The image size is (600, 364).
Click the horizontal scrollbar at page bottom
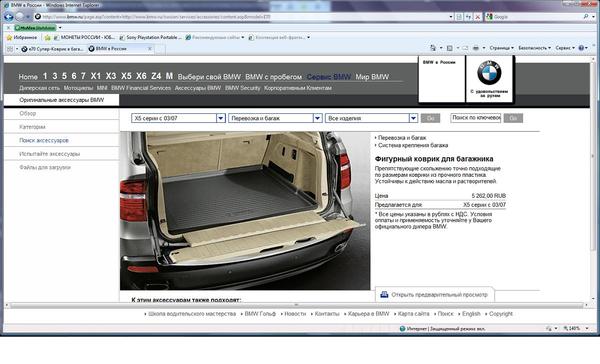tap(297, 305)
